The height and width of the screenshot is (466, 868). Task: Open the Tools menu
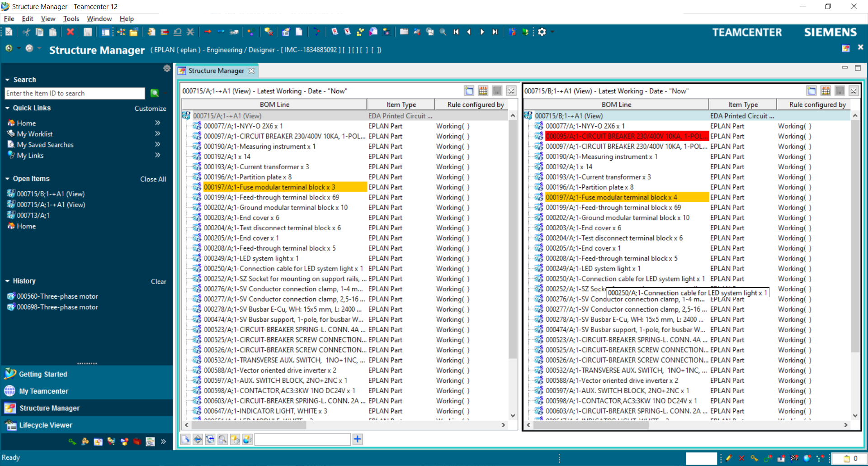[71, 19]
